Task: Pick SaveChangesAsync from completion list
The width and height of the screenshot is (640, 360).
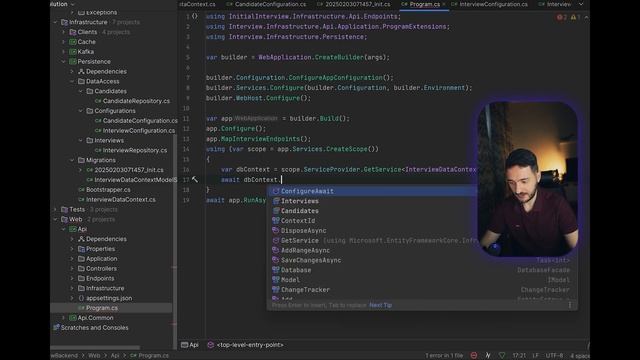Action: pyautogui.click(x=311, y=260)
